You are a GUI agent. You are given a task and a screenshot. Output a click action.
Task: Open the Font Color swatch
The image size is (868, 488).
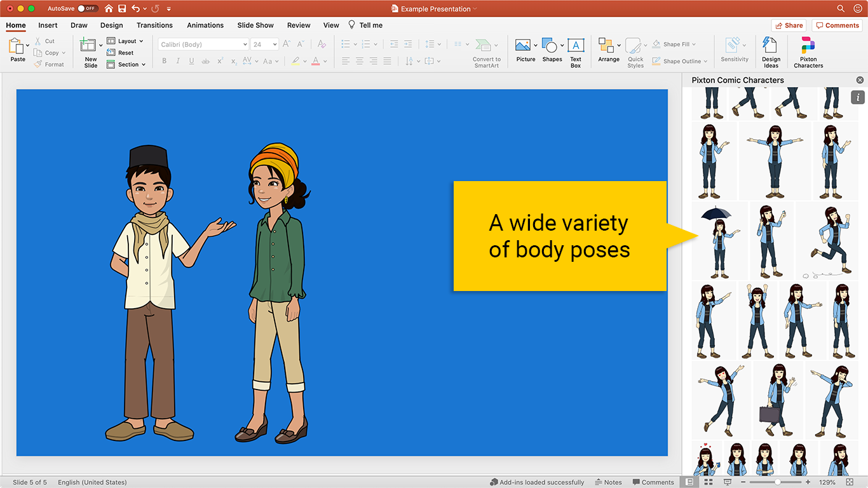click(317, 60)
